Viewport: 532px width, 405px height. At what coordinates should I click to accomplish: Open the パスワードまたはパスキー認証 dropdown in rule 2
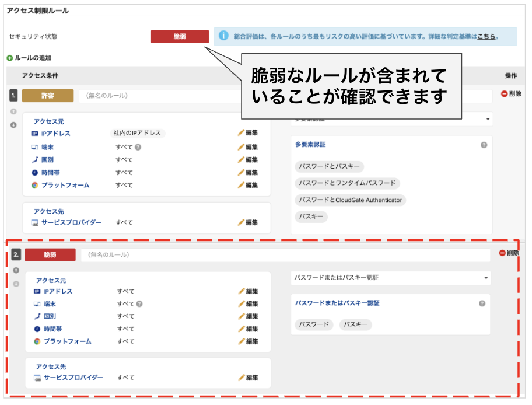[x=390, y=278]
